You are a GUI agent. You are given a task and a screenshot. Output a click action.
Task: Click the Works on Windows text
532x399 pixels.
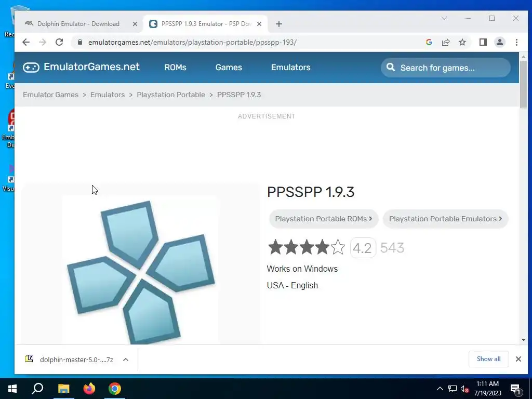(x=302, y=269)
